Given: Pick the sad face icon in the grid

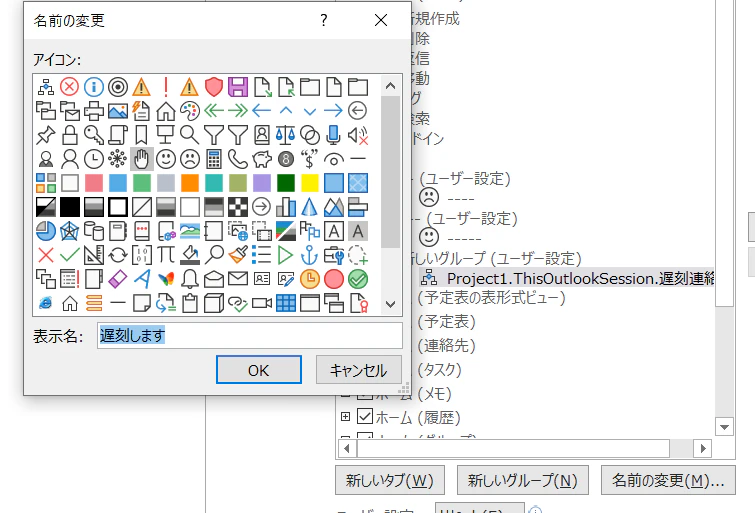Looking at the screenshot, I should click(x=190, y=159).
